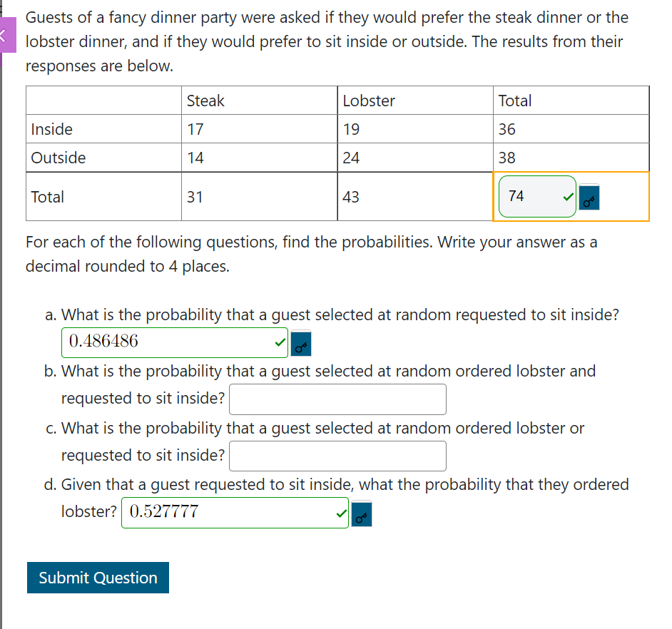The width and height of the screenshot is (672, 629).
Task: Click the purple back arrow tab
Action: pyautogui.click(x=7, y=35)
